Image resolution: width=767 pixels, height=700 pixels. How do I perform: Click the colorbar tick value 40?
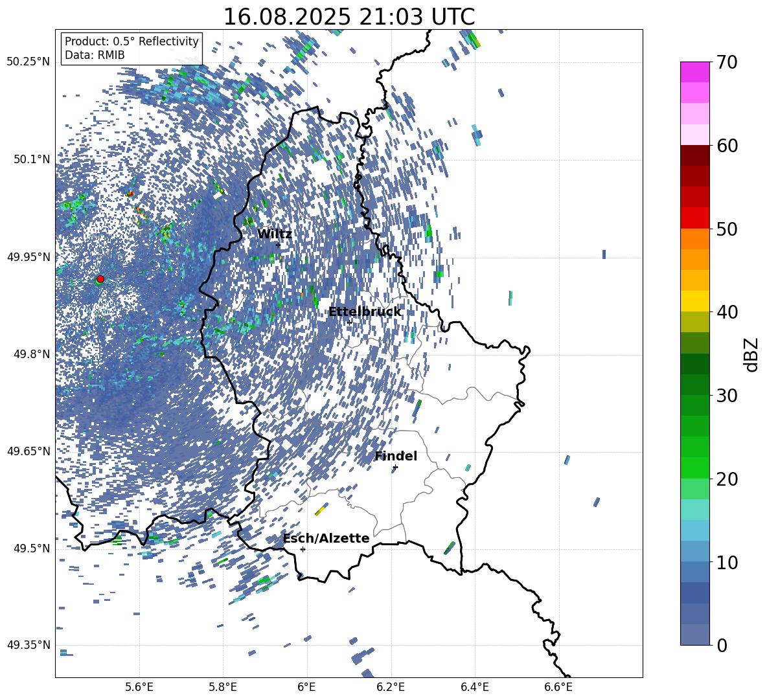tap(727, 312)
